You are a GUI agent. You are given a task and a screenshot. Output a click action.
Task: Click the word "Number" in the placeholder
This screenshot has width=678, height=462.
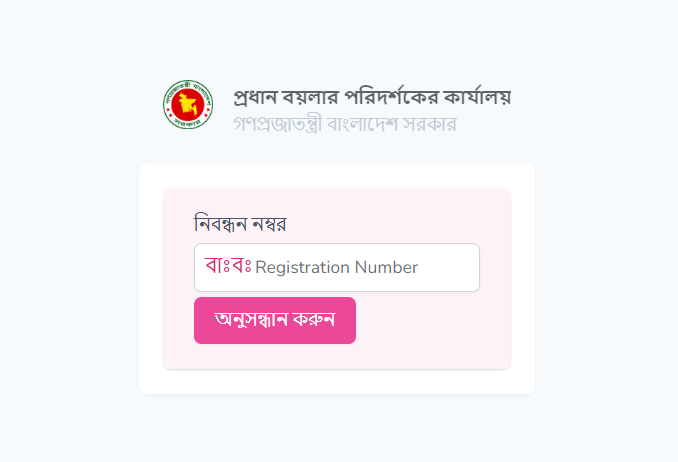coord(387,268)
